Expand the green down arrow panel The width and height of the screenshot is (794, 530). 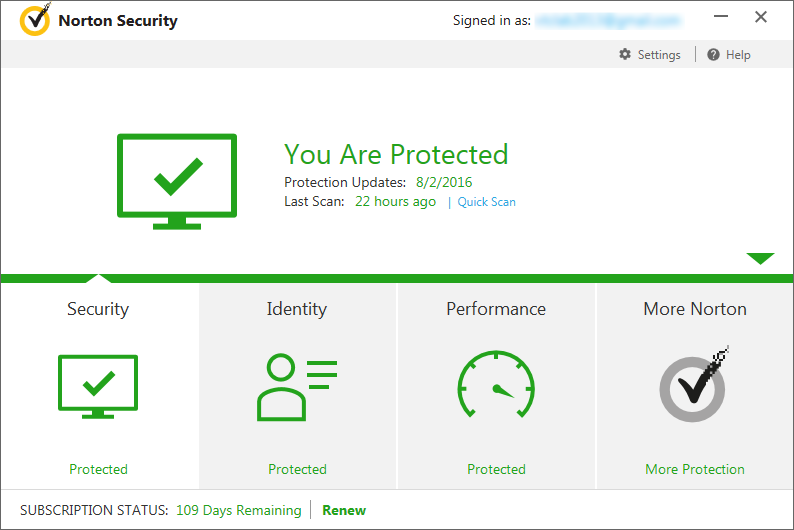pos(760,259)
